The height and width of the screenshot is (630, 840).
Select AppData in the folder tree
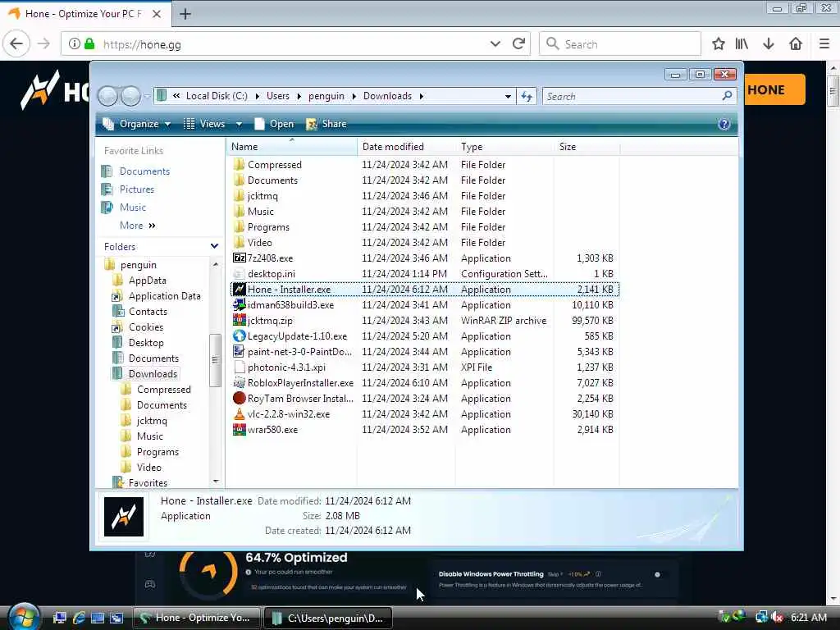point(148,281)
